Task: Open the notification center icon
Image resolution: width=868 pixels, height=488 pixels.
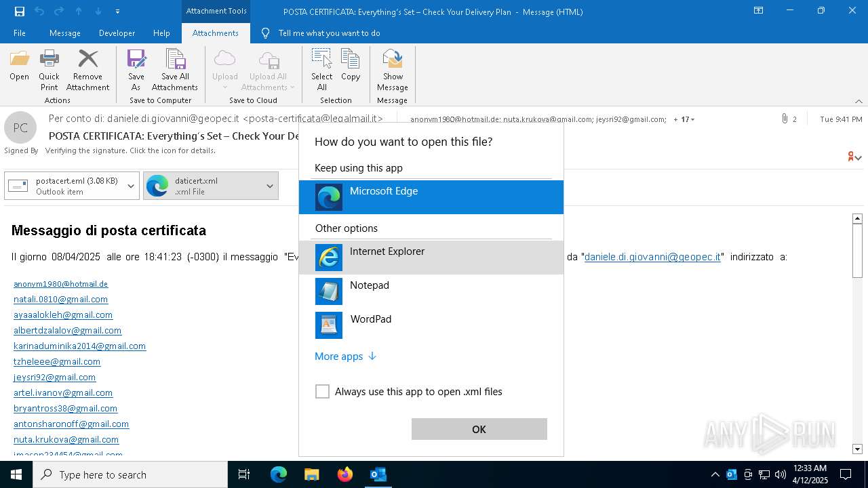Action: click(846, 474)
